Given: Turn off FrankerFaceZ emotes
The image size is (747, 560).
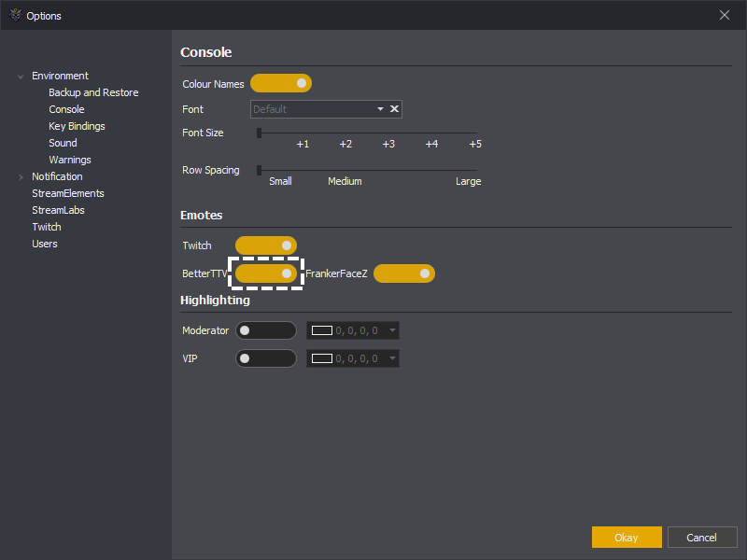Looking at the screenshot, I should tap(404, 273).
